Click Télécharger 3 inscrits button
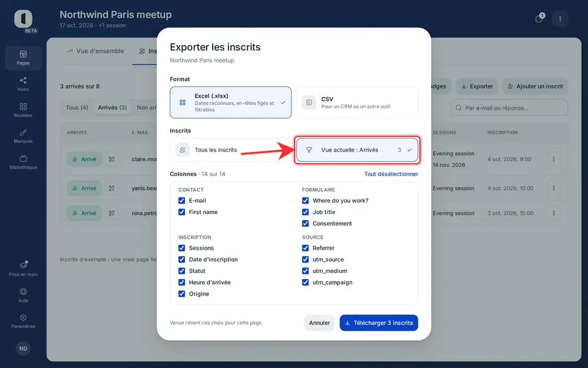Screen dimensions: 588x368 pos(379,323)
